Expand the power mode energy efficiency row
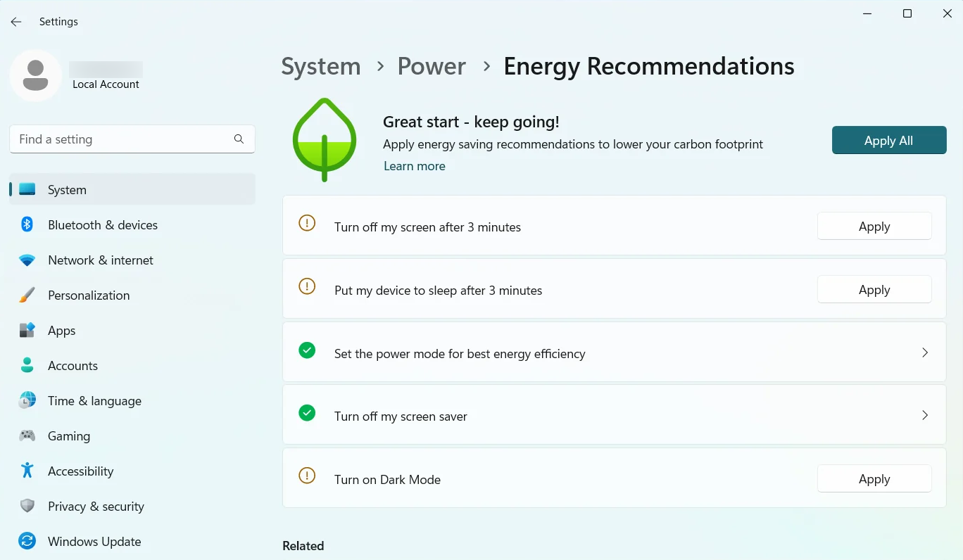Image resolution: width=963 pixels, height=560 pixels. pos(925,352)
